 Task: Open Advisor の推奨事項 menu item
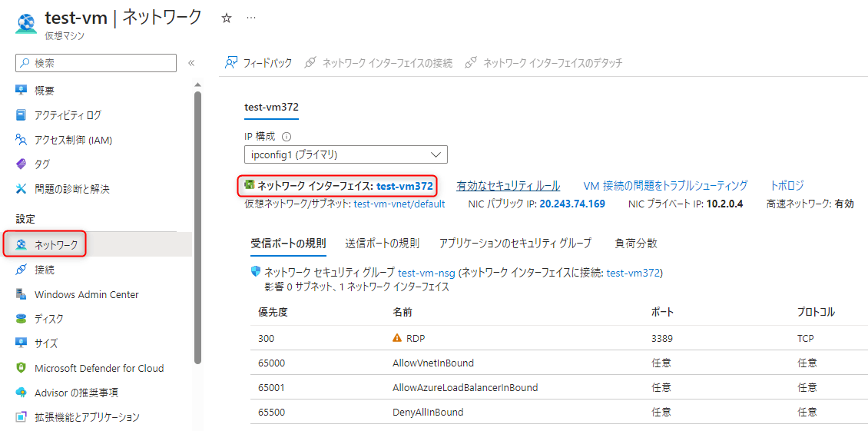pos(76,393)
